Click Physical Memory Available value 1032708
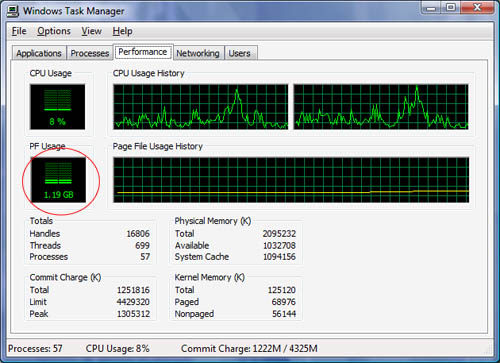 click(279, 246)
